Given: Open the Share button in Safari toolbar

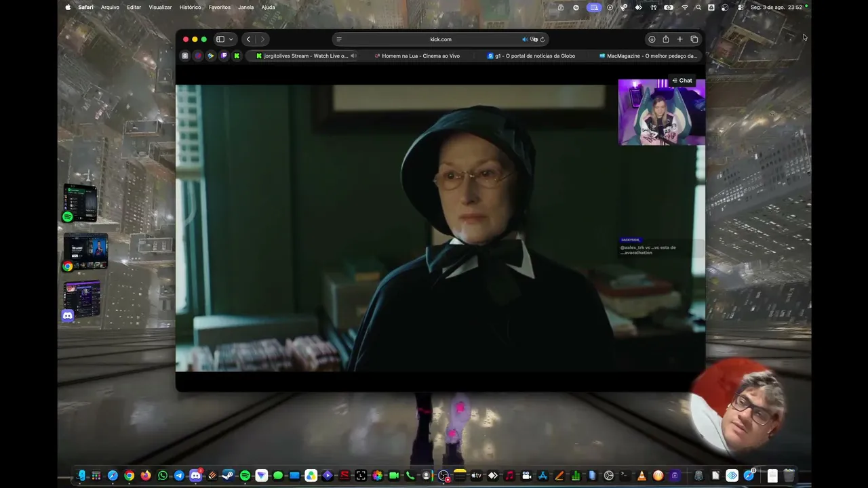Looking at the screenshot, I should point(666,39).
